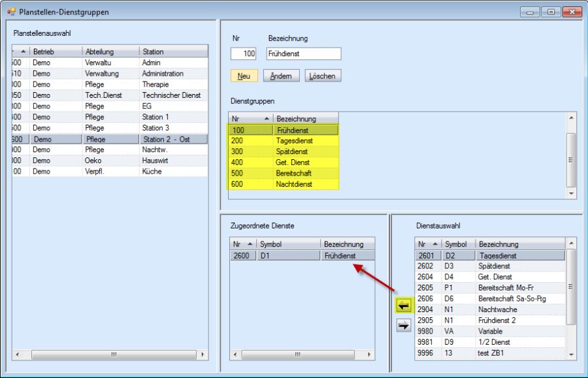Select Technischer Dienst row in Planstellenauswahl

(171, 95)
